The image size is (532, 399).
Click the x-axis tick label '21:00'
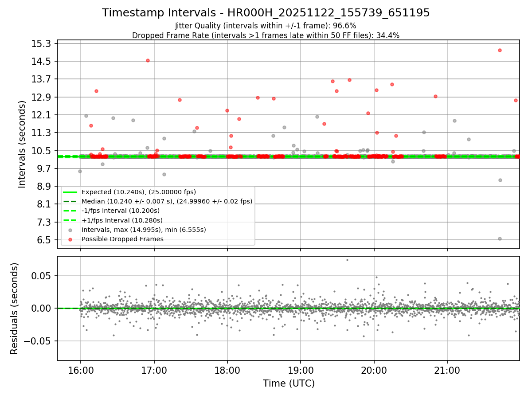[447, 370]
